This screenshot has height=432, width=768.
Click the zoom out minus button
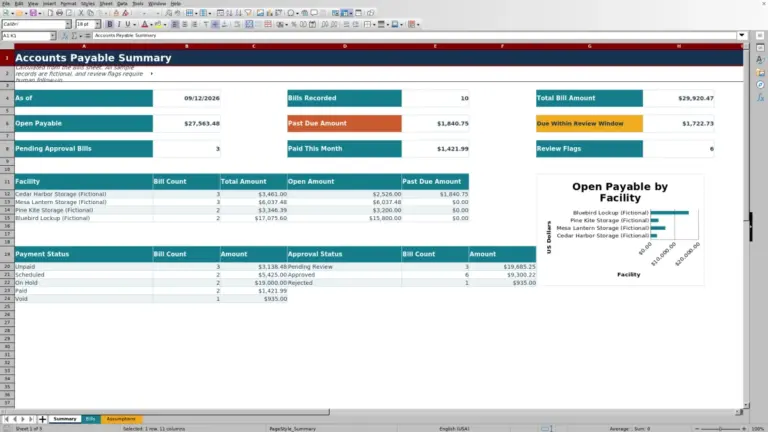(697, 429)
